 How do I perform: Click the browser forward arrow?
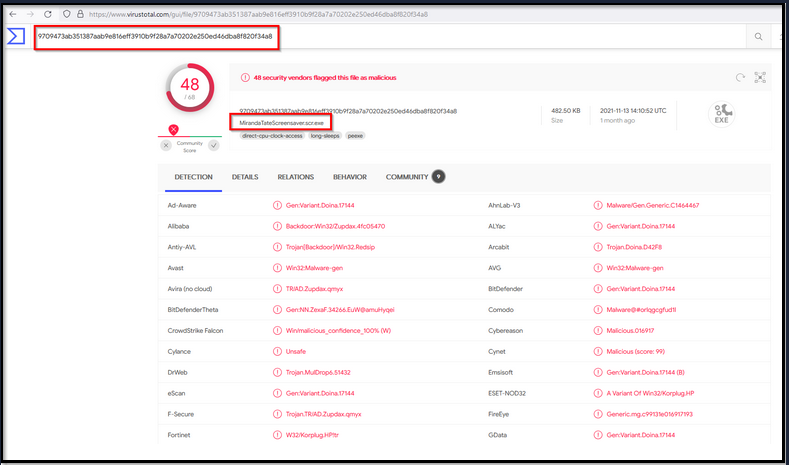click(x=30, y=14)
